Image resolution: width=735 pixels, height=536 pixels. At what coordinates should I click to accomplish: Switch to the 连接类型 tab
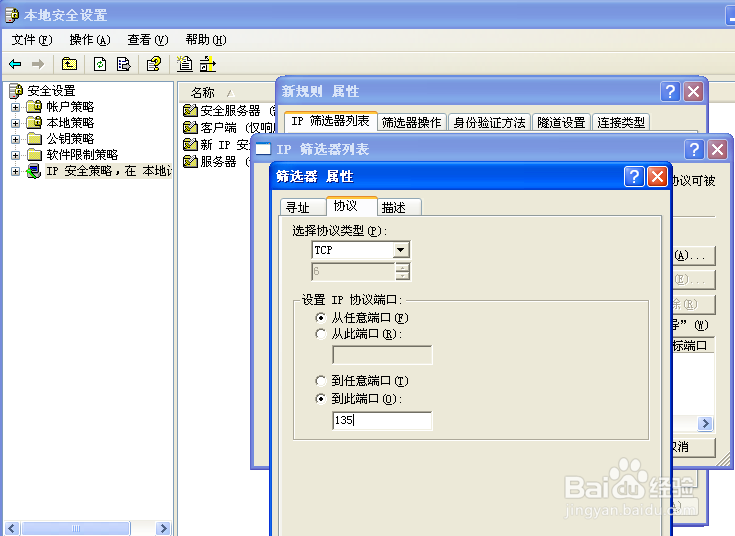click(x=621, y=122)
